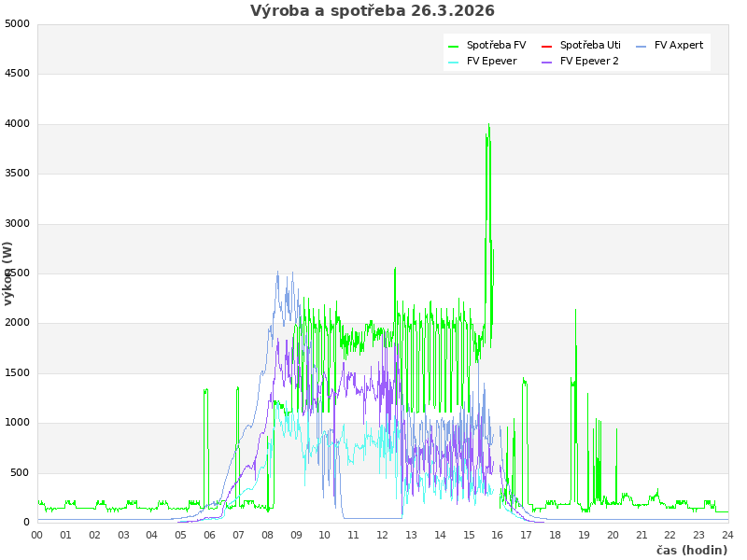This screenshot has height=560, width=747.
Task: Select the 08 hour mark on time axis
Action: click(x=268, y=535)
